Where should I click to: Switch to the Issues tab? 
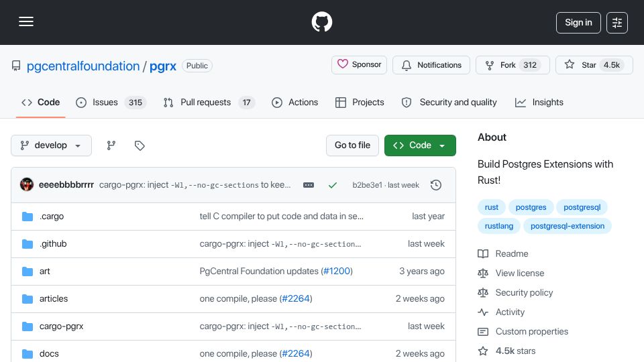coord(111,102)
